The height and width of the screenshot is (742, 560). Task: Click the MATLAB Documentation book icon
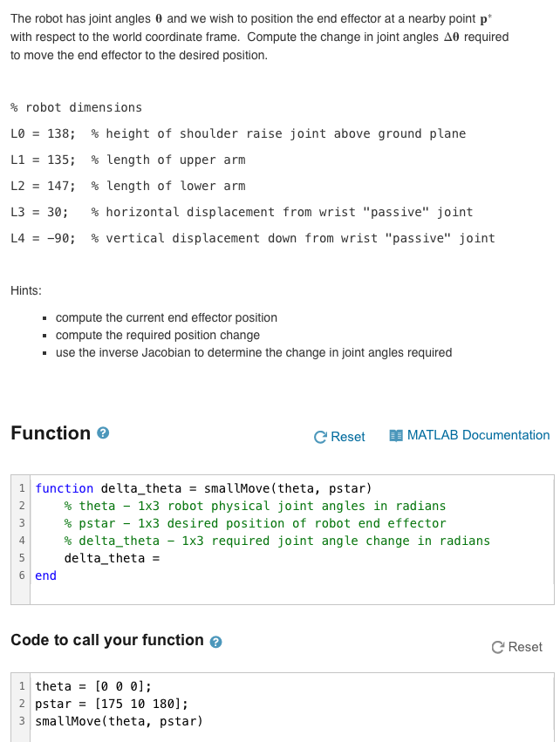pos(396,435)
